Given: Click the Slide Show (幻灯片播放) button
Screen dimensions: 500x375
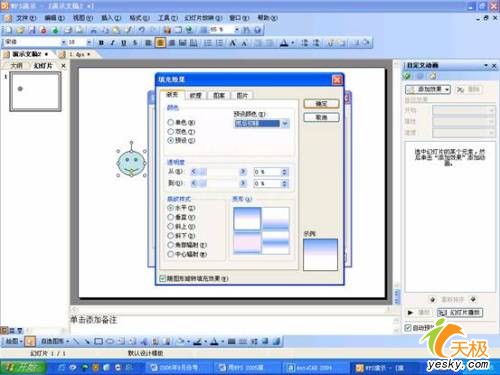Looking at the screenshot, I should (x=460, y=312).
